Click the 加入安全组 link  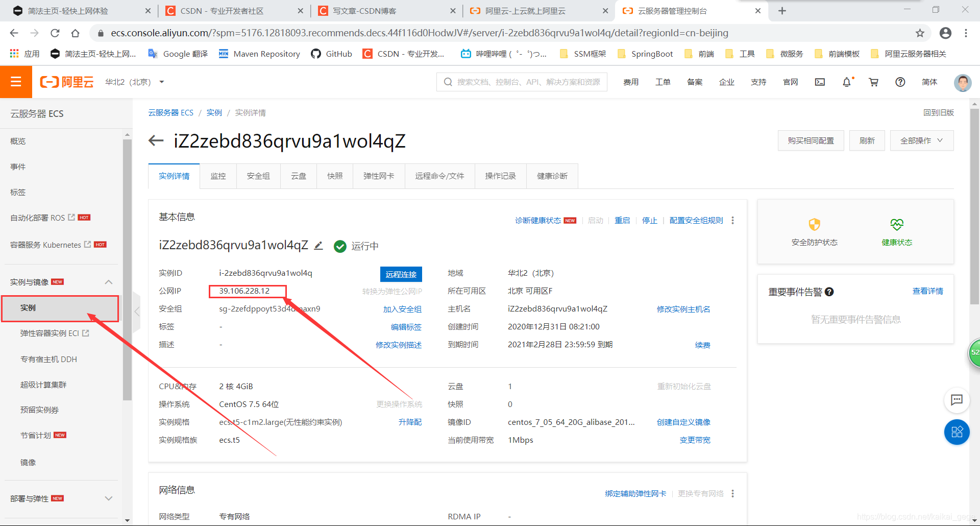pos(402,309)
